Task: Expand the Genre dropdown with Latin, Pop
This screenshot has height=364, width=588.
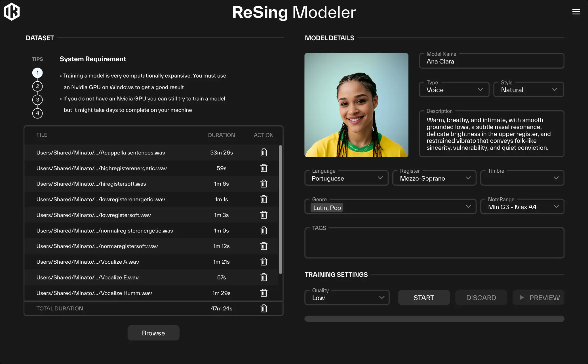Action: (390, 207)
